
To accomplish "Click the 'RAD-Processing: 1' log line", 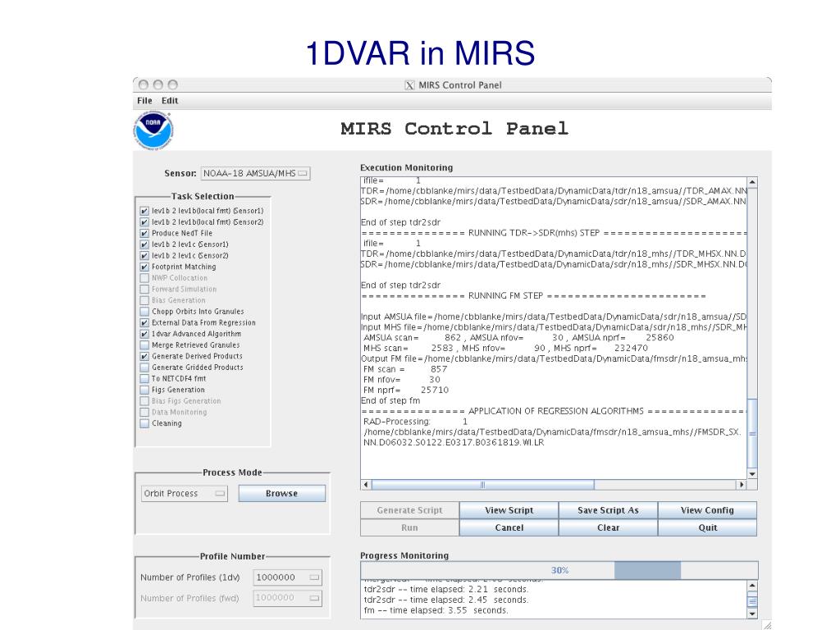I will point(416,422).
